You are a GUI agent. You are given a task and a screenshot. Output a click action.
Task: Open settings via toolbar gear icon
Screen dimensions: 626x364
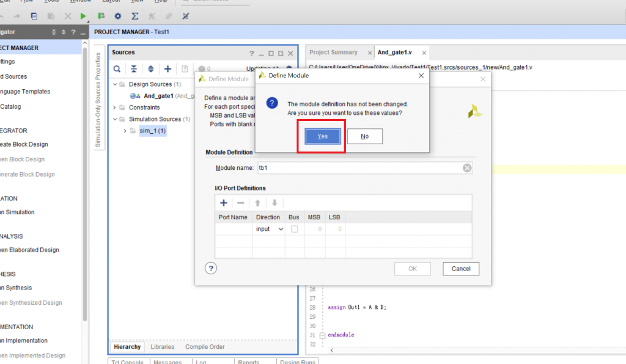click(118, 16)
